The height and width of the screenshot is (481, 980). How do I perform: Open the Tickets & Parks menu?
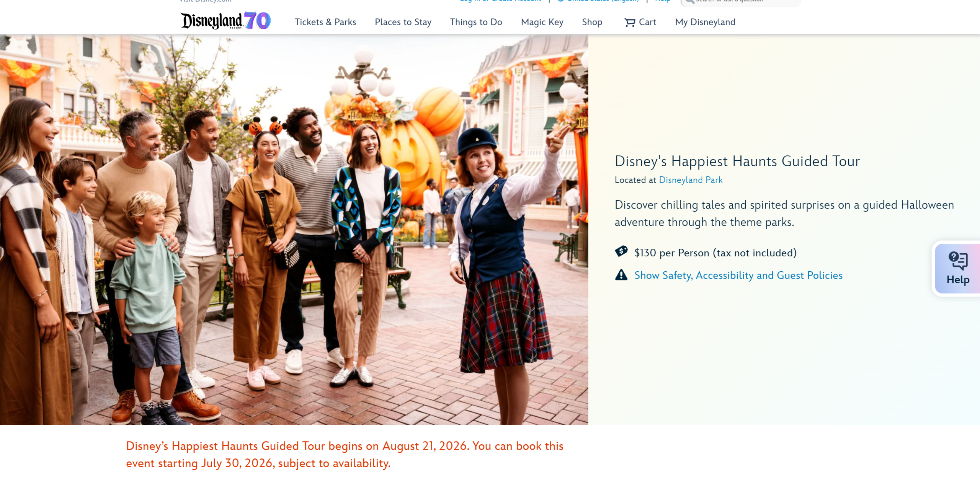point(325,22)
